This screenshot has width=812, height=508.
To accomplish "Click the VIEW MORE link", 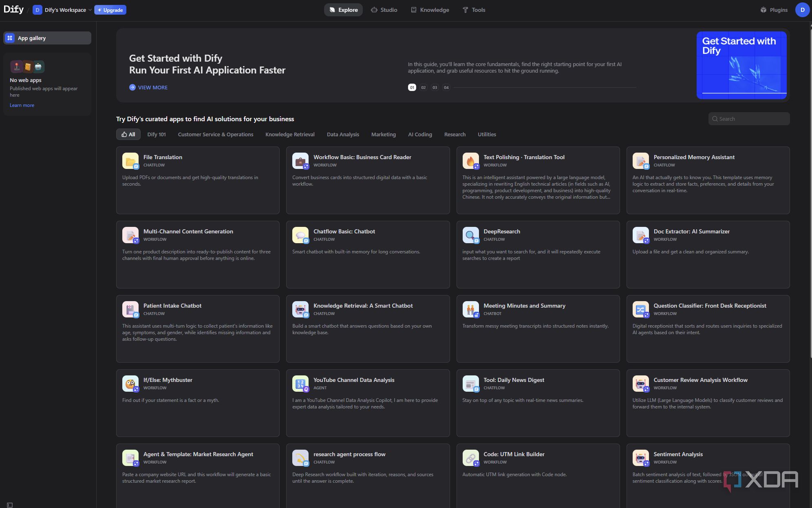I will pos(148,87).
